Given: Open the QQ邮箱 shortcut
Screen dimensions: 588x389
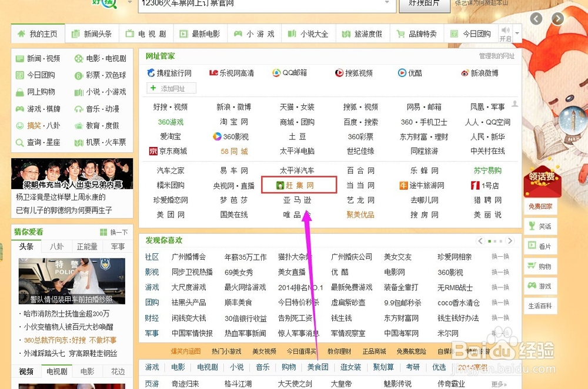Looking at the screenshot, I should point(289,73).
